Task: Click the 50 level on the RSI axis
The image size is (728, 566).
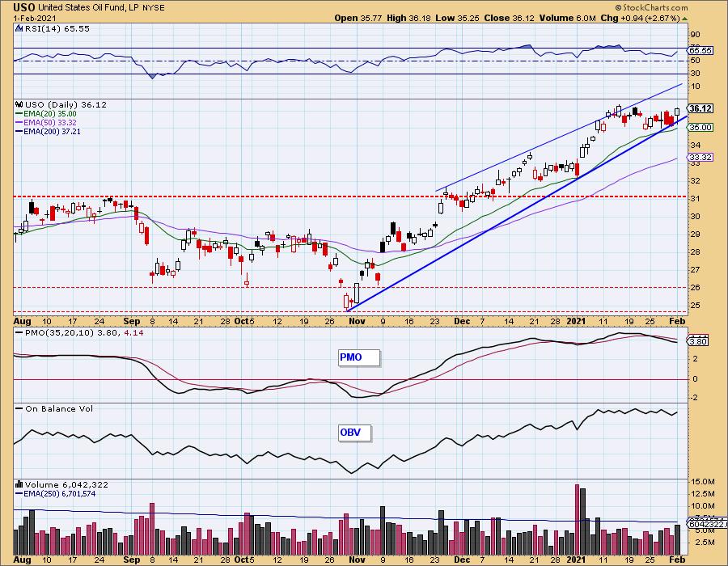Action: [x=696, y=61]
